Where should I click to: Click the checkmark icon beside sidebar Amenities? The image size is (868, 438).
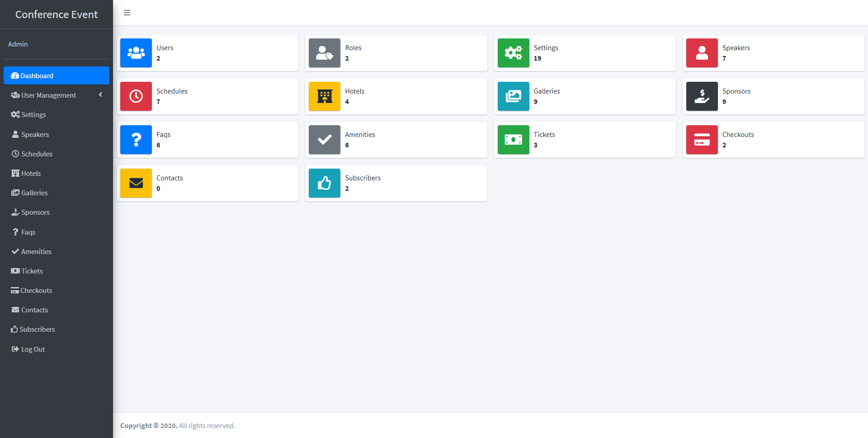[x=15, y=251]
